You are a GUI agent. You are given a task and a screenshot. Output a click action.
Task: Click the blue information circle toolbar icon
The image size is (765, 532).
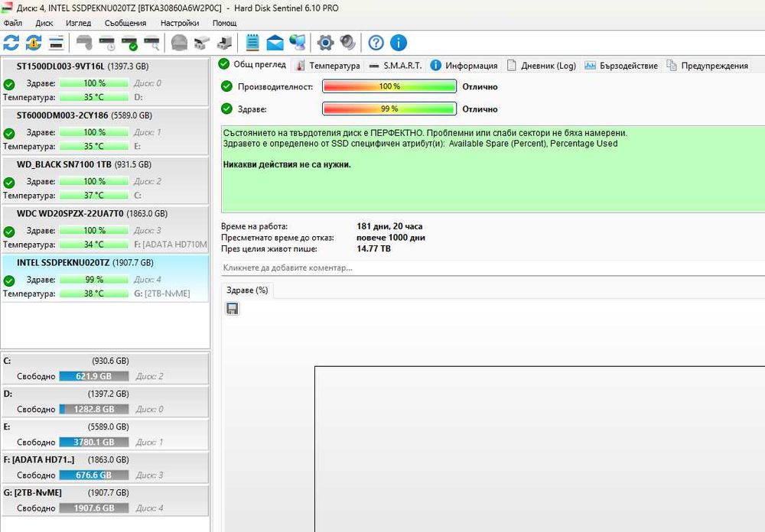coord(399,43)
